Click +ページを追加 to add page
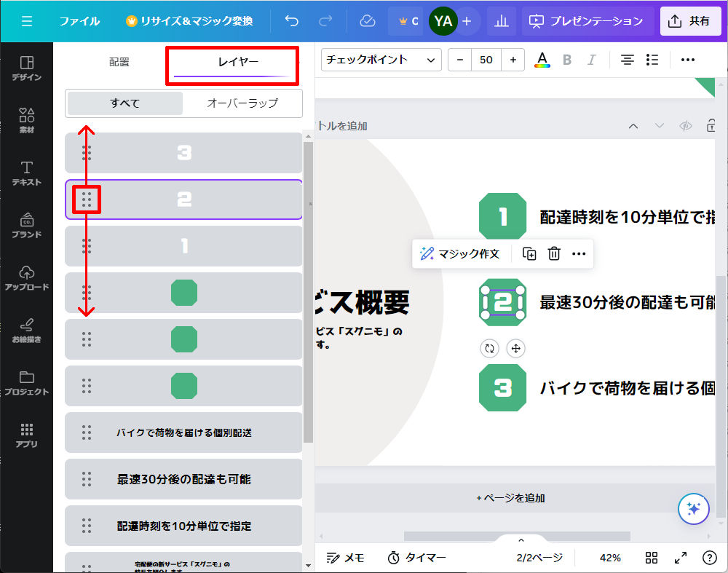Screen dimensions: 728x573 511,498
